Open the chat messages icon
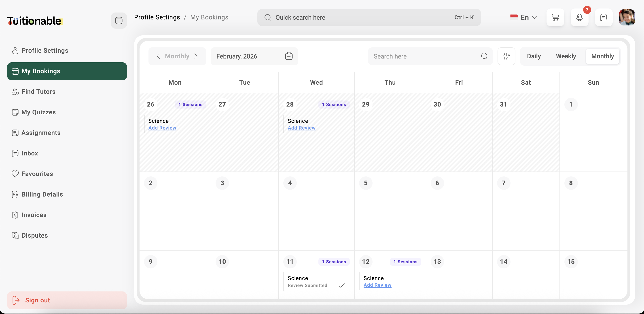Viewport: 644px width, 314px height. click(x=604, y=17)
